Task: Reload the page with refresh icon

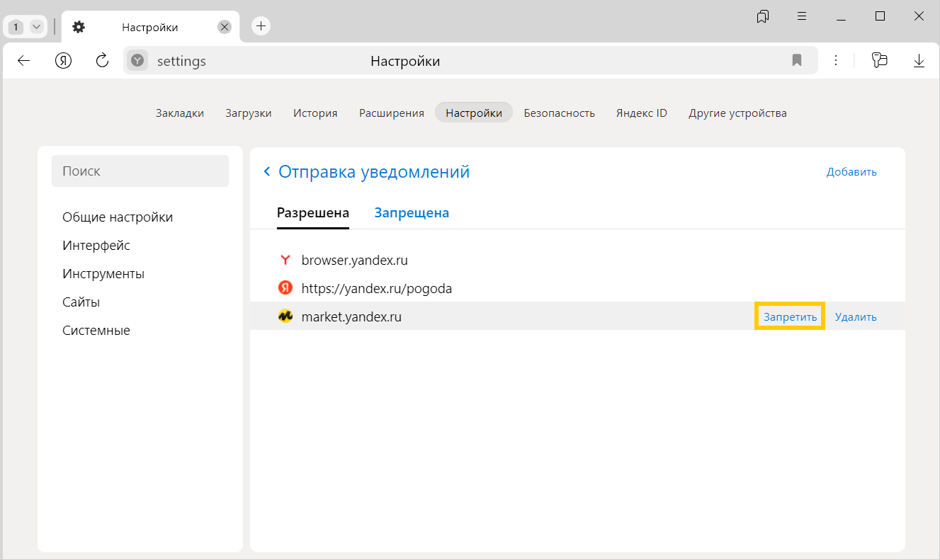Action: pyautogui.click(x=102, y=61)
